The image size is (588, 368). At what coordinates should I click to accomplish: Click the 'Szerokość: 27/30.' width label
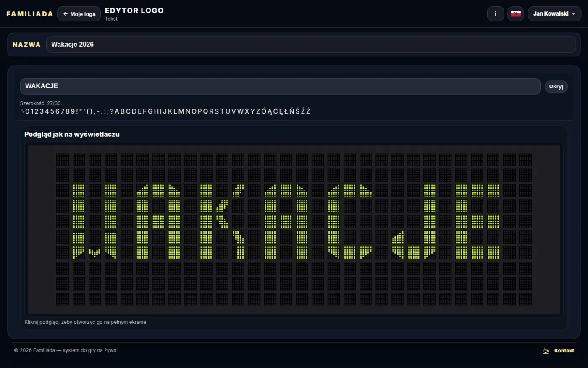(x=41, y=103)
